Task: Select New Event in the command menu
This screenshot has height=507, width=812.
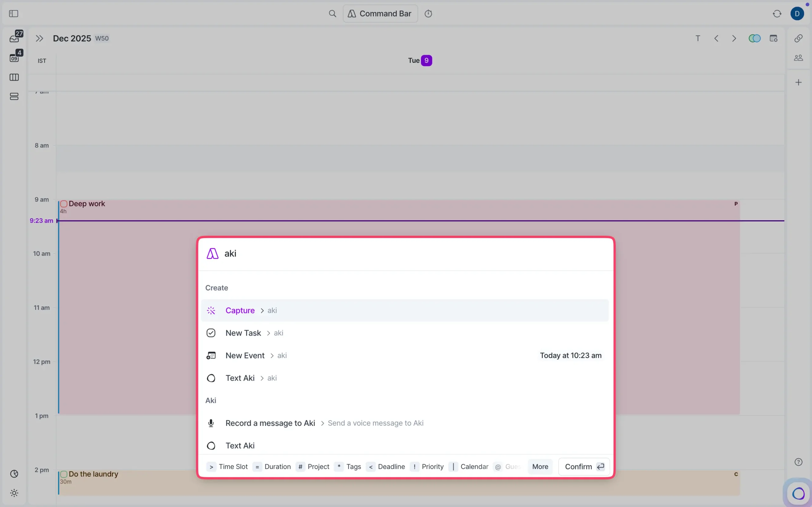Action: [x=245, y=355]
